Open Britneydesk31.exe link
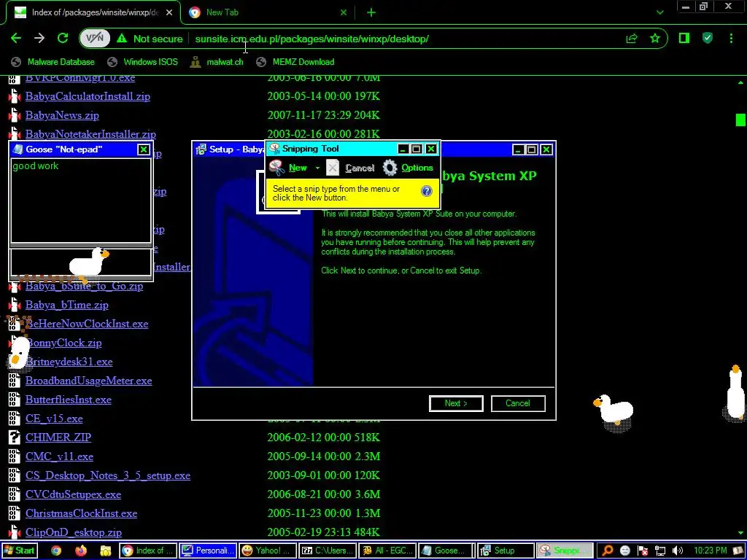This screenshot has height=560, width=747. tap(69, 362)
